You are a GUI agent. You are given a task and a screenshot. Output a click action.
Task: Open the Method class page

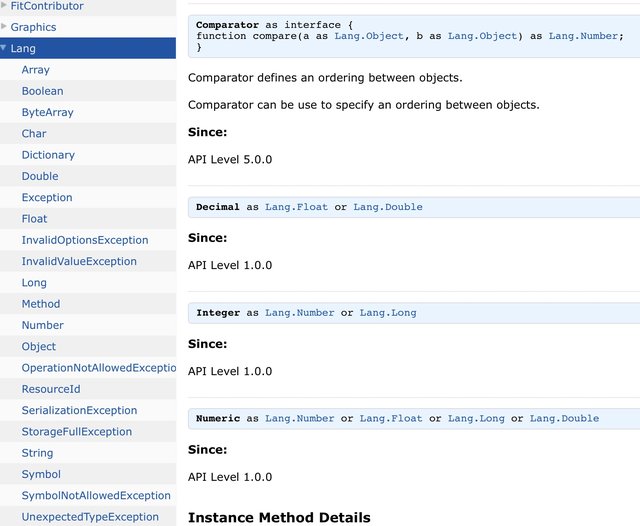(41, 304)
